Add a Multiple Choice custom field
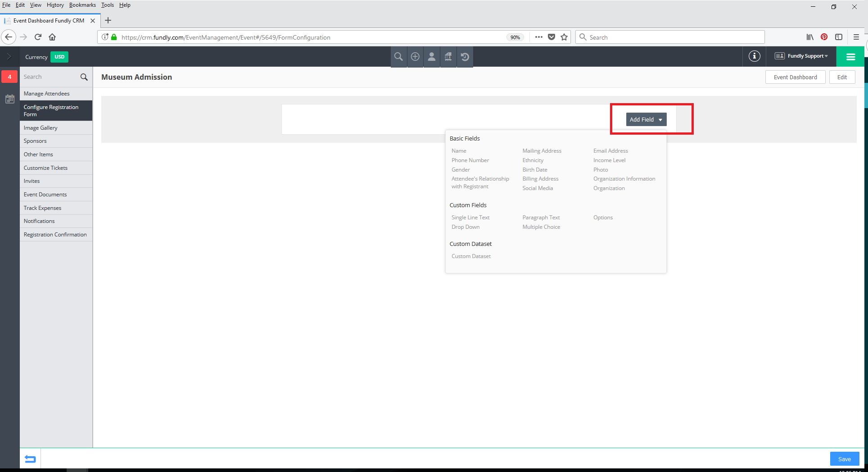 [x=541, y=227]
